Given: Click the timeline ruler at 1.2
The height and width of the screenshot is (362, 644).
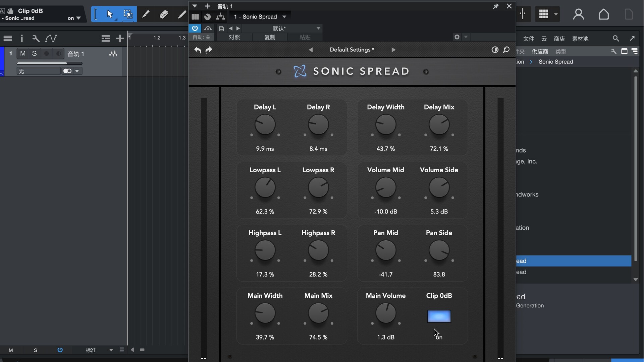Looking at the screenshot, I should (x=157, y=38).
